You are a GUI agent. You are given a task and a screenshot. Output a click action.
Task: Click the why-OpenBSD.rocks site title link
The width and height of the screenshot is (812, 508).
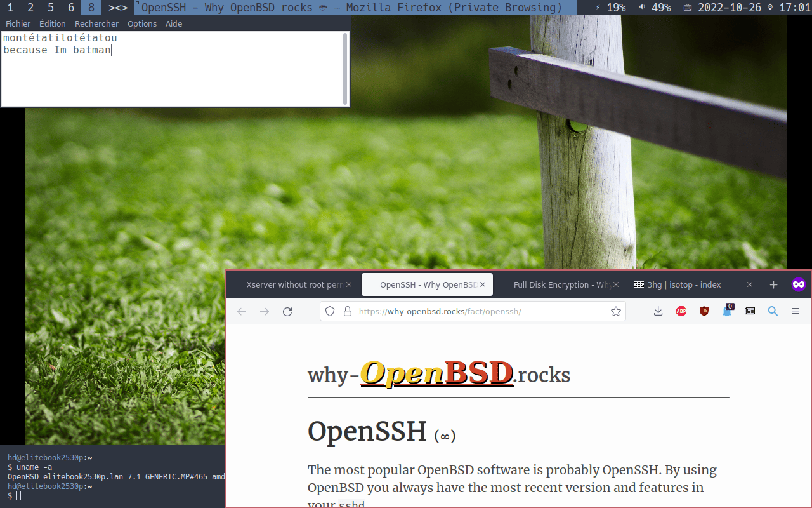click(x=439, y=375)
